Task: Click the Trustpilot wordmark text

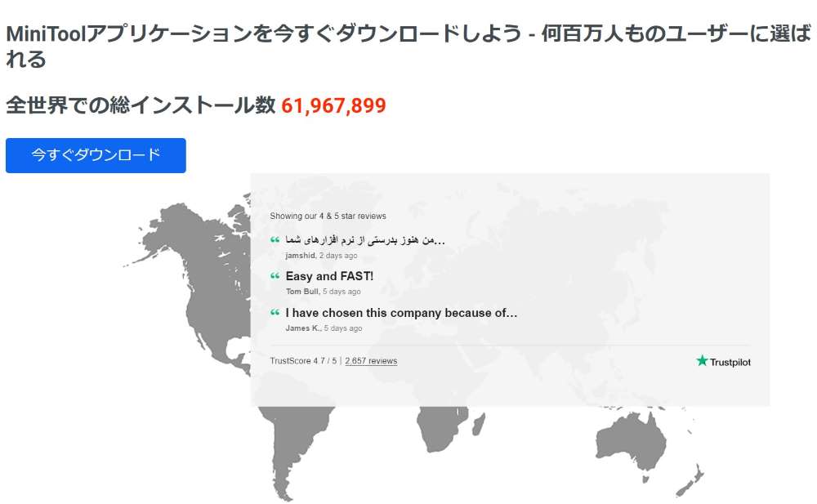Action: [x=730, y=362]
